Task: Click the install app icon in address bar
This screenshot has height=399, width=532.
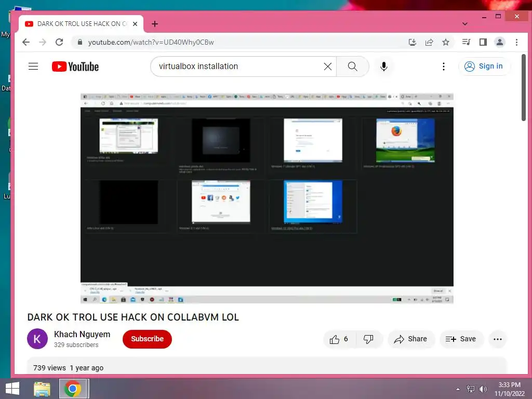Action: click(412, 42)
